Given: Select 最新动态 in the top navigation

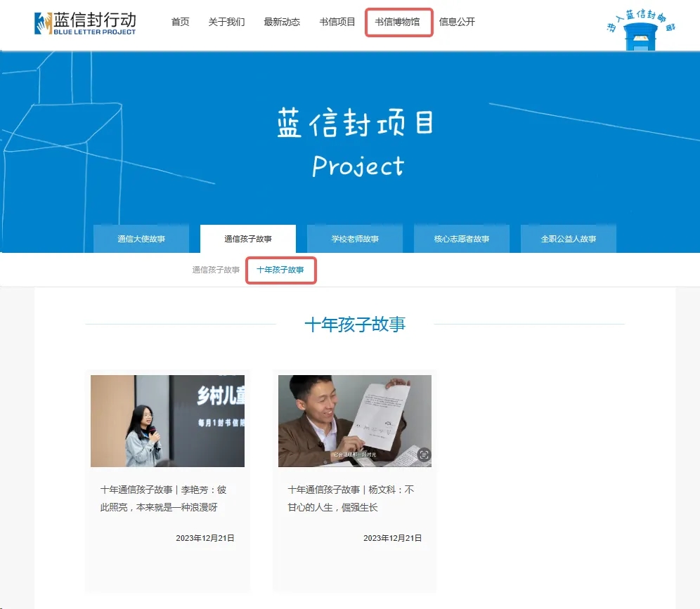Looking at the screenshot, I should tap(282, 22).
